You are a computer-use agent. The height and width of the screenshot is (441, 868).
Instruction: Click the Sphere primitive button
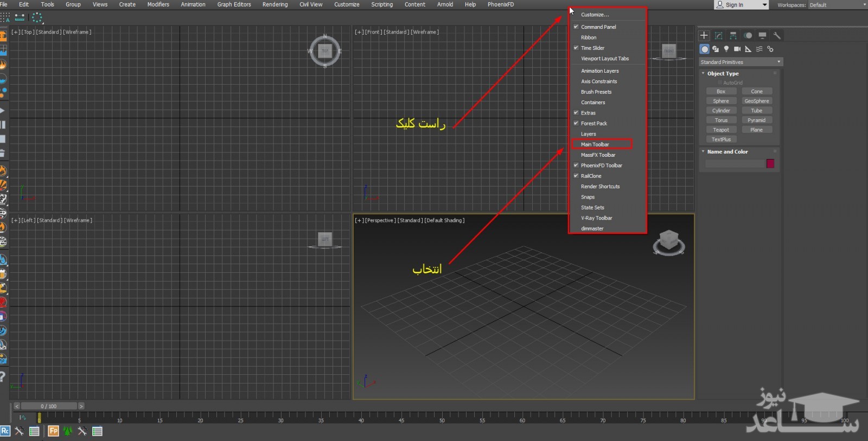[x=720, y=101]
